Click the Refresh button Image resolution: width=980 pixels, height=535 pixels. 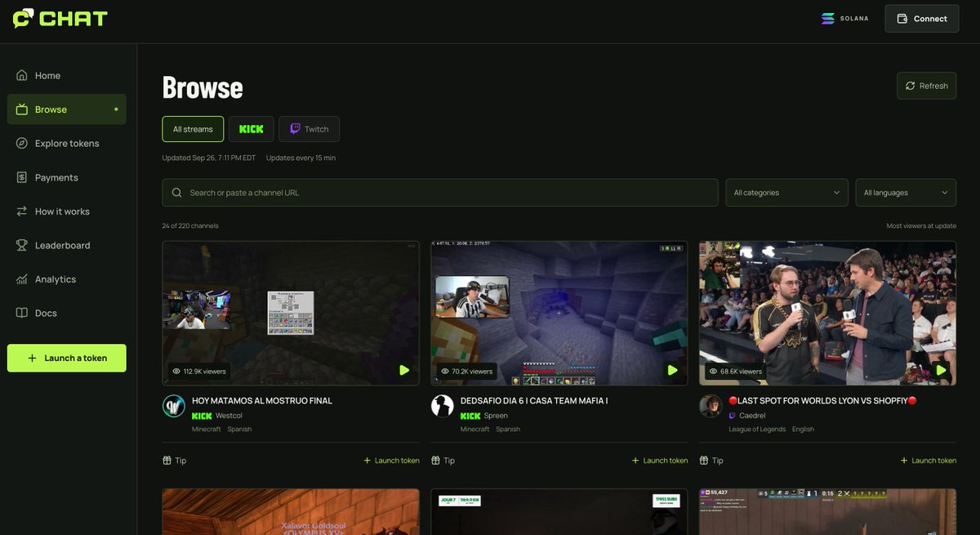[927, 86]
